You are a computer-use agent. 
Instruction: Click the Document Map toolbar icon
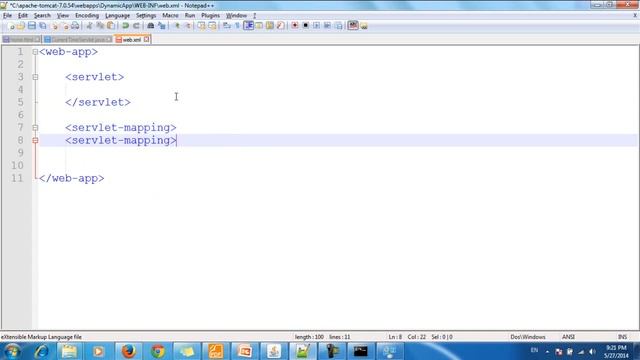[x=270, y=26]
